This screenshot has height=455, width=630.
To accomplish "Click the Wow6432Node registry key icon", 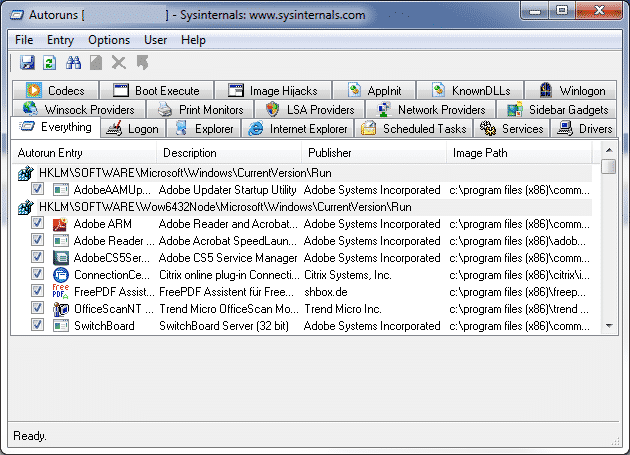I will click(x=26, y=207).
